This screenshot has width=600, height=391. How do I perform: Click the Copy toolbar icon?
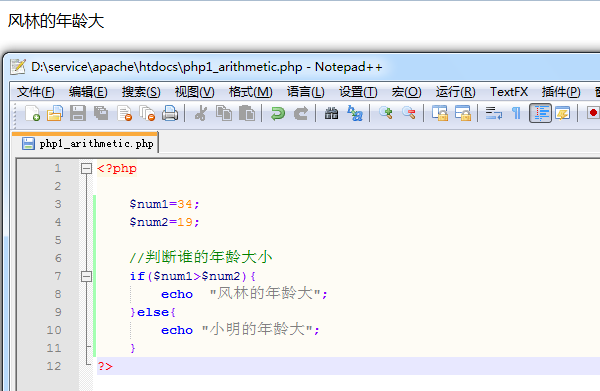pos(224,114)
